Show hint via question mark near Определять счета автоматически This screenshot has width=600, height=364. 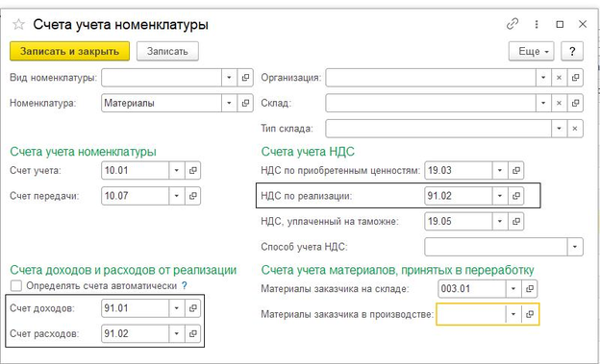184,285
